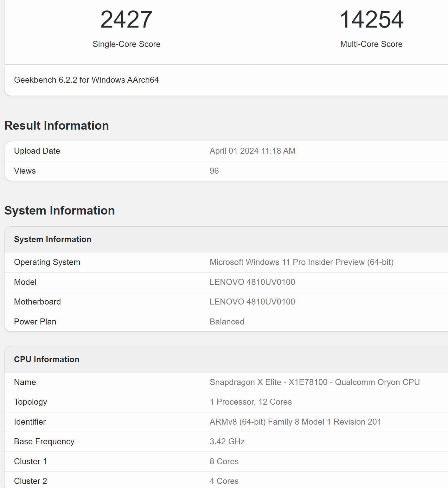
Task: Click the base frequency 3.42 GHz value
Action: (x=227, y=441)
